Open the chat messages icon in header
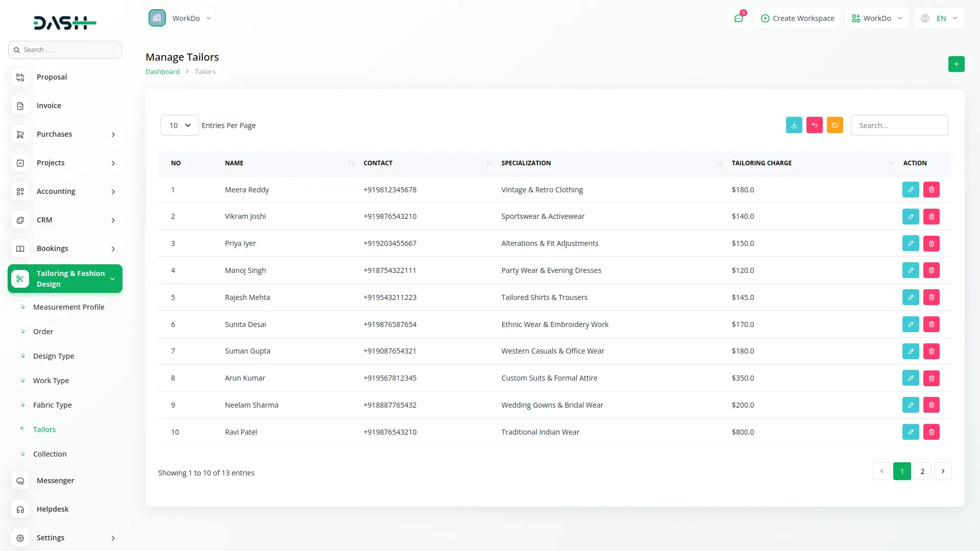Image resolution: width=980 pixels, height=551 pixels. point(738,18)
